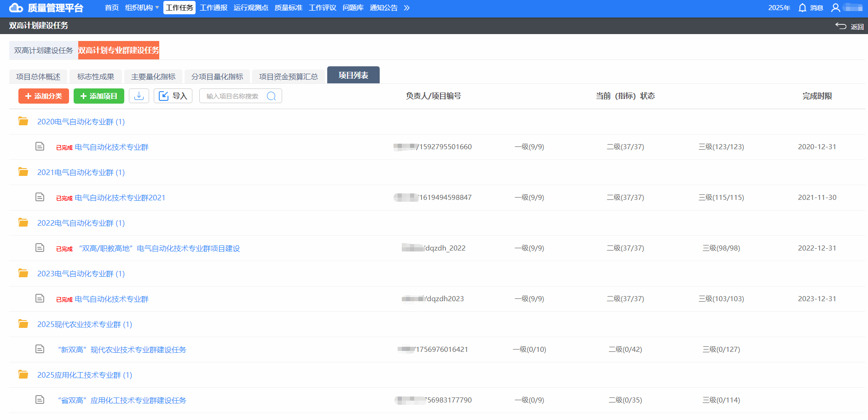
Task: Click the download icon button
Action: click(x=139, y=96)
